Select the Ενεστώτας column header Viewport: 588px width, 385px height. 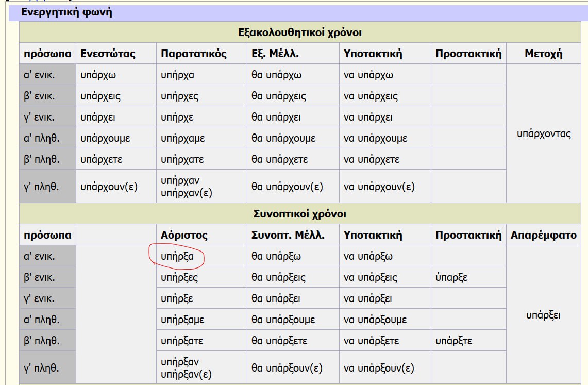pos(108,54)
